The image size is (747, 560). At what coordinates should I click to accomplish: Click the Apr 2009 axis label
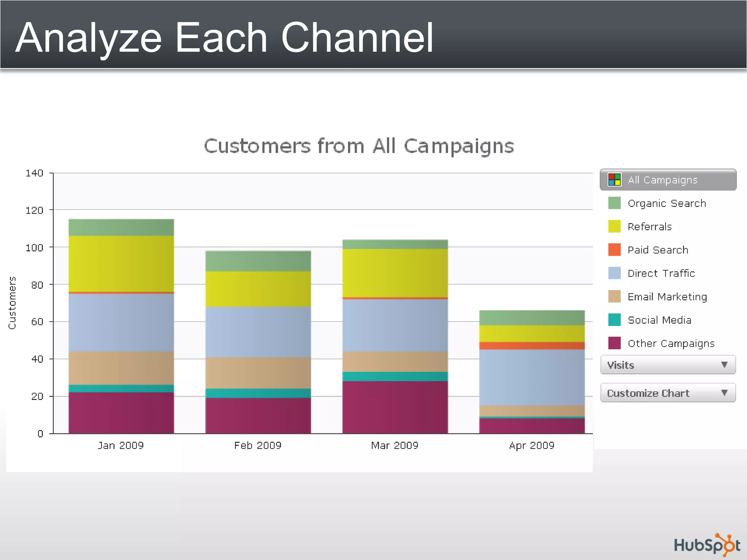[532, 446]
